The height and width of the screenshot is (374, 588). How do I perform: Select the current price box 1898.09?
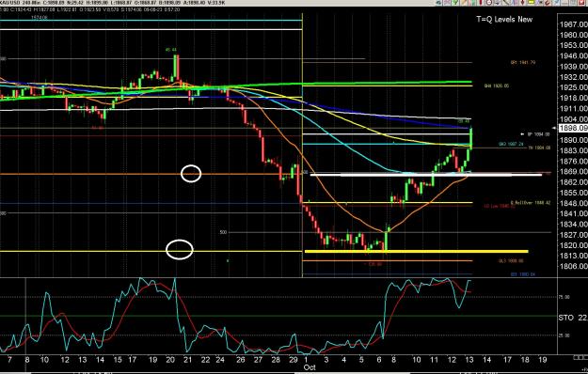(x=573, y=128)
